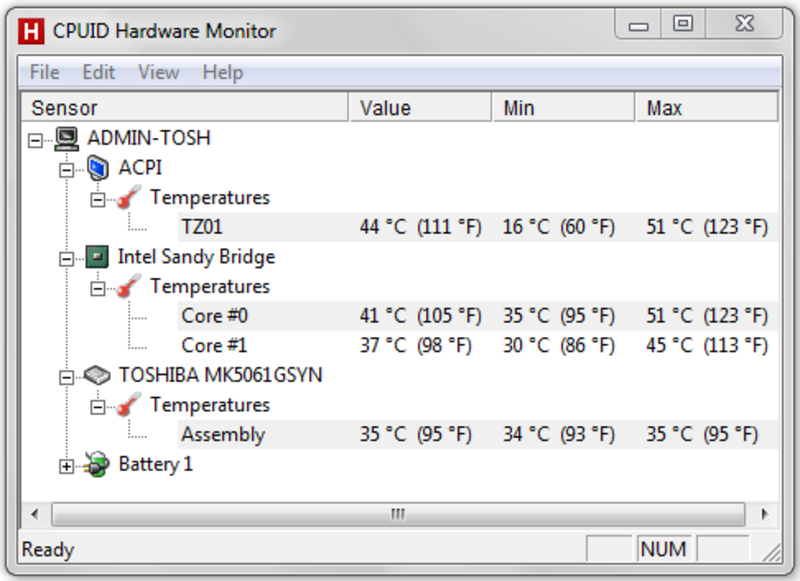The width and height of the screenshot is (800, 581).
Task: Click Core #1 value 37 °C (98 °F)
Action: point(416,345)
